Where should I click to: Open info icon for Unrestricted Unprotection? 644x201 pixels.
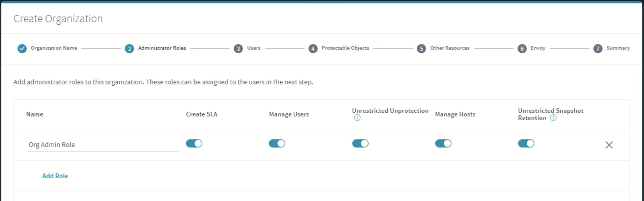pyautogui.click(x=357, y=118)
